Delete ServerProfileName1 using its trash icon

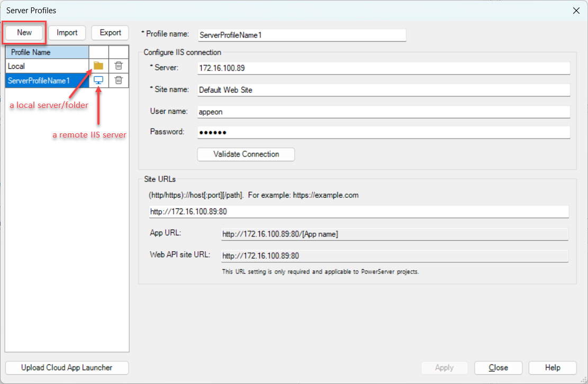(119, 80)
